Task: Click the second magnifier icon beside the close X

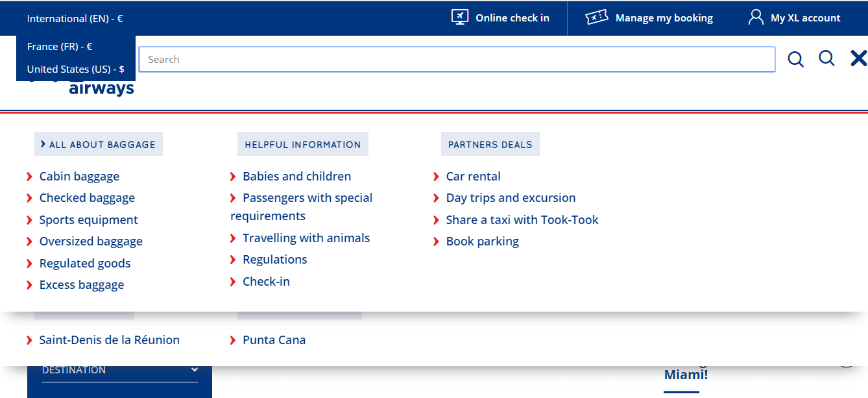Action: 826,58
